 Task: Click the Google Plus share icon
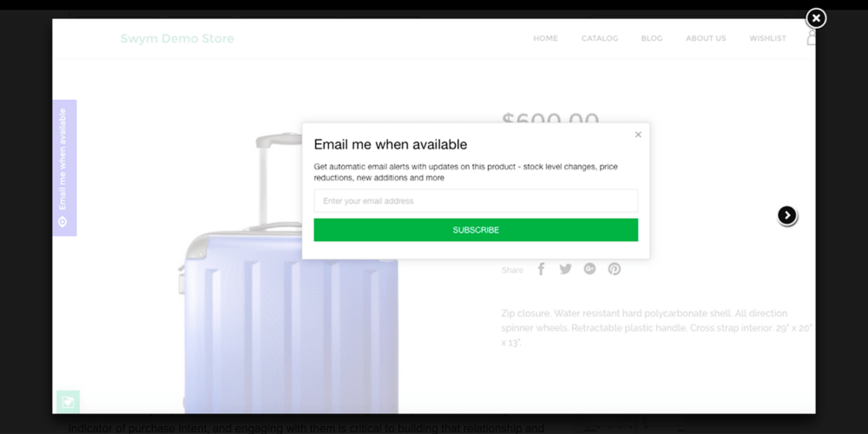[589, 269]
